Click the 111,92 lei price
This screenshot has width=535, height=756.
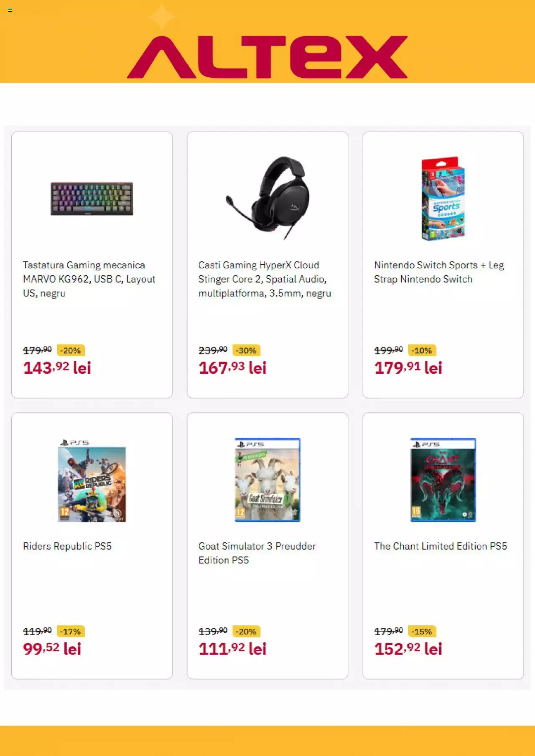tap(232, 649)
